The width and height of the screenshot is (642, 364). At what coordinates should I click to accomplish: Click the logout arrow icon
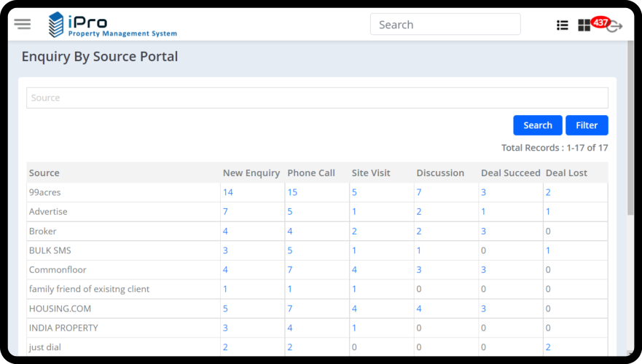tap(615, 27)
